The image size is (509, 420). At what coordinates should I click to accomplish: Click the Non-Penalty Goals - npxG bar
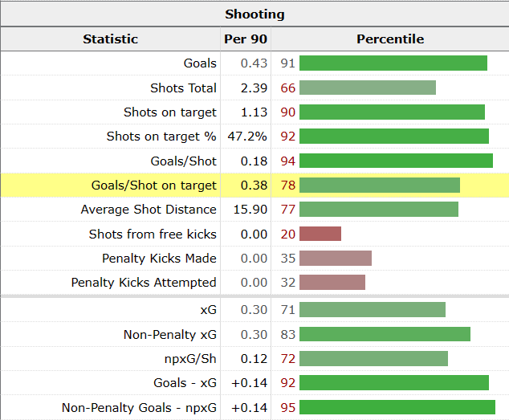397,407
